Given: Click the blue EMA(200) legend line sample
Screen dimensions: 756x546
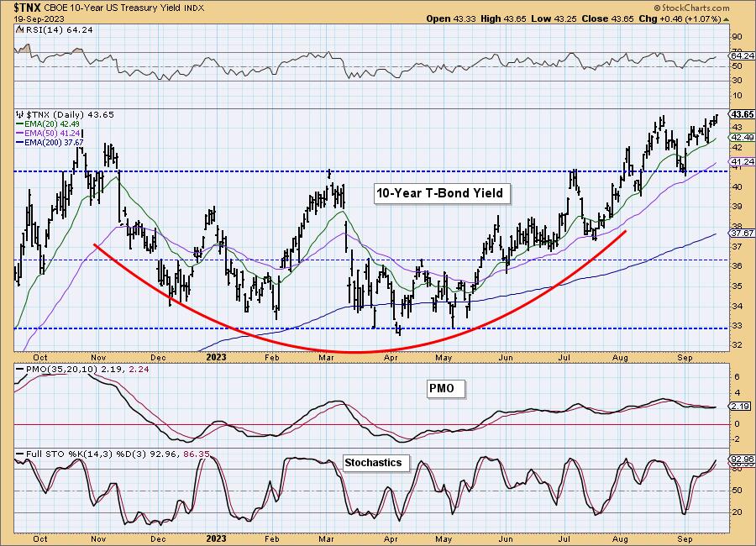Looking at the screenshot, I should [x=20, y=142].
